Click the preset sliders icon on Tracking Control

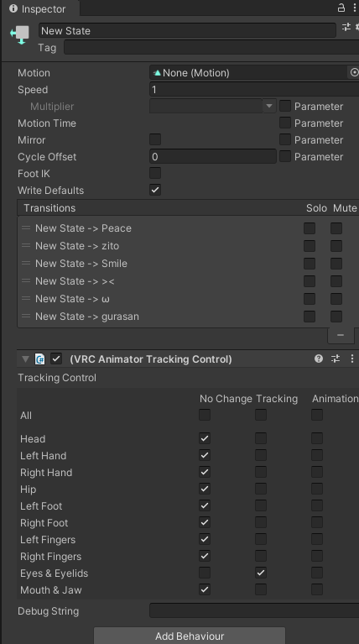point(336,359)
